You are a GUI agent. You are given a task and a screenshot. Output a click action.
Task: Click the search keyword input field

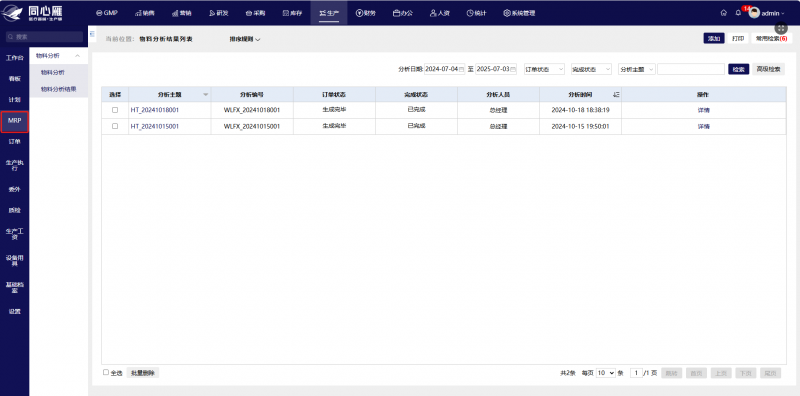coord(691,69)
